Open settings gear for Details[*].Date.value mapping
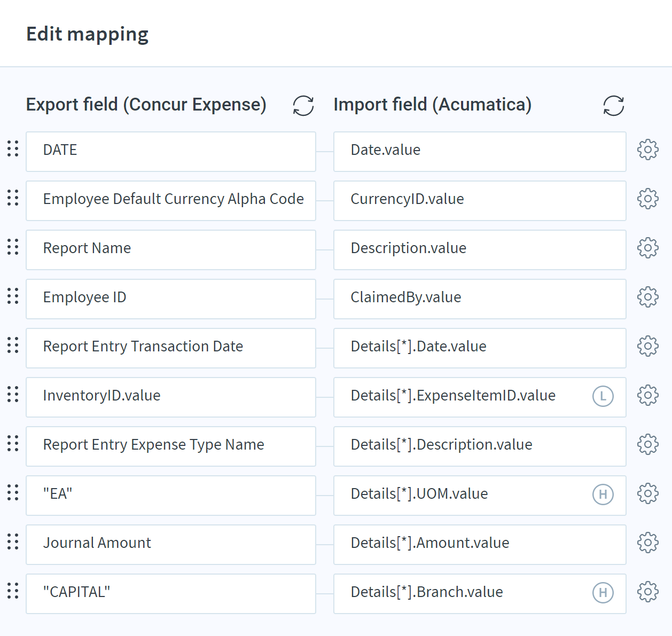 (x=648, y=347)
